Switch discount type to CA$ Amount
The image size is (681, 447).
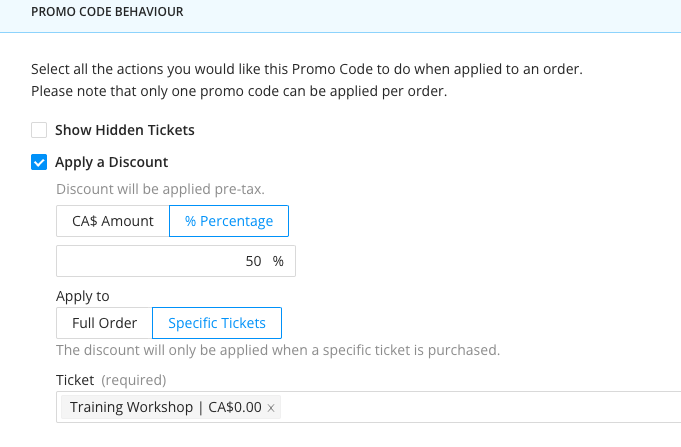[x=113, y=221]
